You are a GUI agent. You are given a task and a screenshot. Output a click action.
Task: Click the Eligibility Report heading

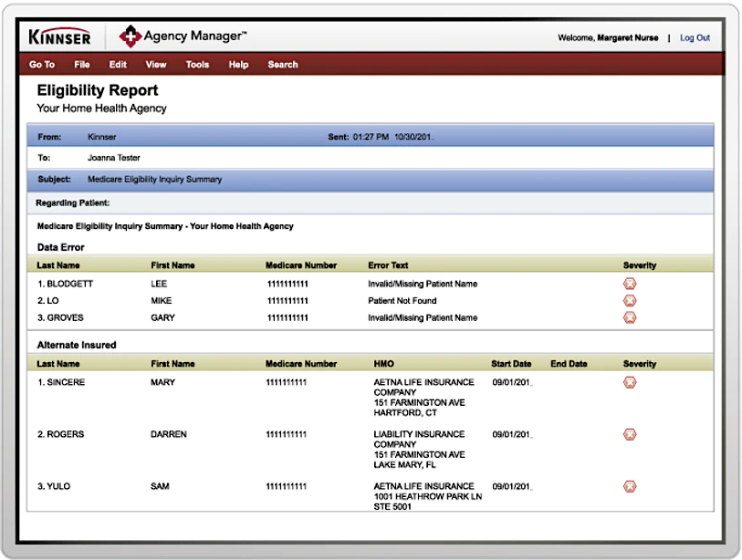click(98, 90)
